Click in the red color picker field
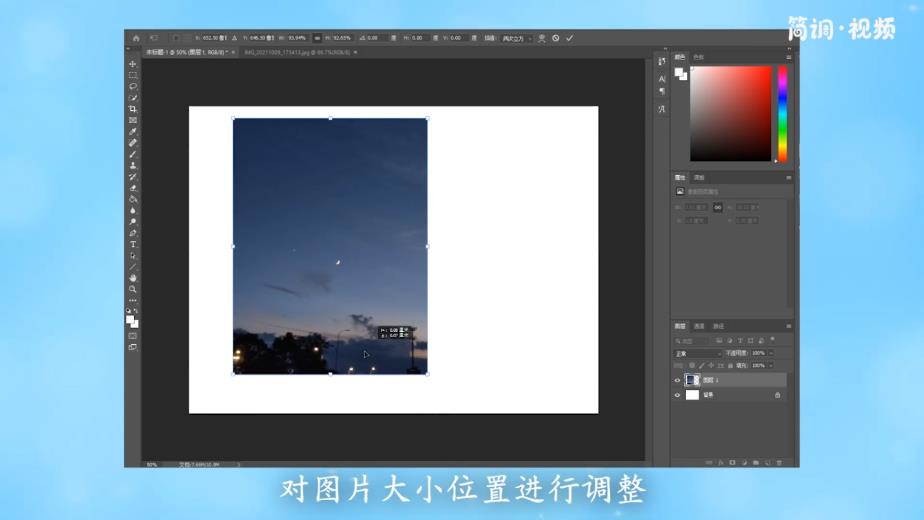This screenshot has width=924, height=520. [x=730, y=113]
